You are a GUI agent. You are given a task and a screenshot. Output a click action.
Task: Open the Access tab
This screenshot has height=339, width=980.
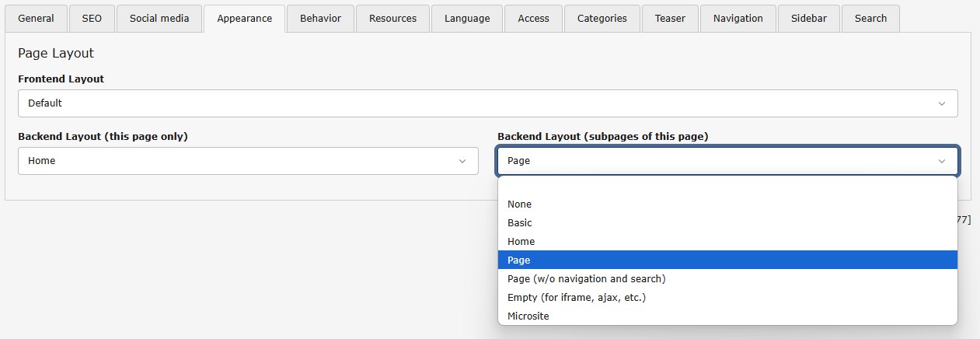tap(533, 19)
